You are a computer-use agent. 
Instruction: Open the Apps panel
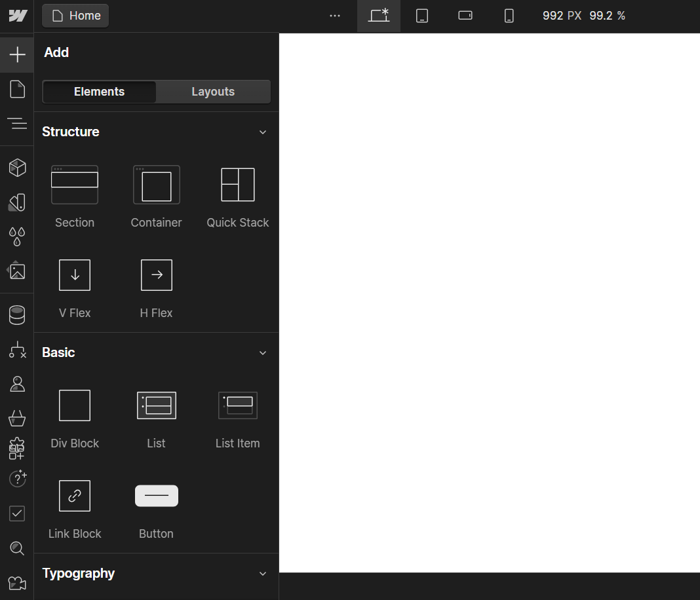point(17,449)
